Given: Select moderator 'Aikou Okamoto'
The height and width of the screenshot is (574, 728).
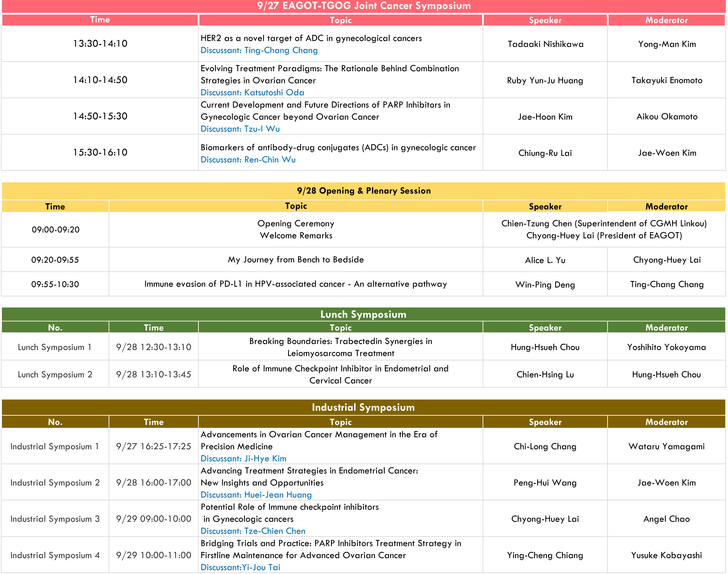Looking at the screenshot, I should [x=667, y=117].
